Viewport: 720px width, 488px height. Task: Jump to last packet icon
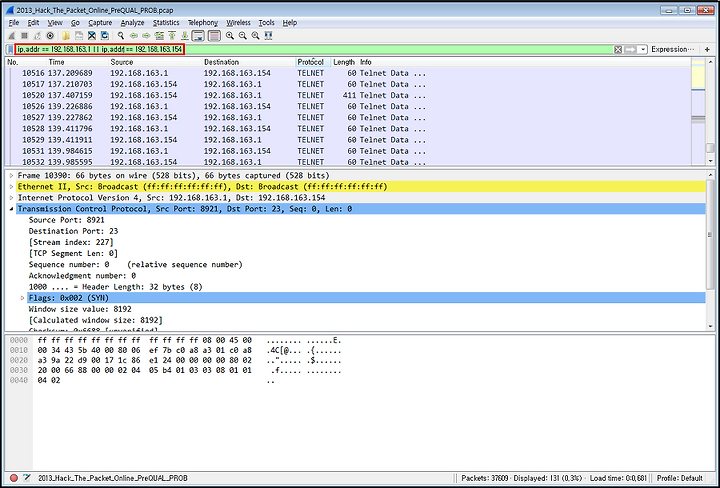point(185,36)
